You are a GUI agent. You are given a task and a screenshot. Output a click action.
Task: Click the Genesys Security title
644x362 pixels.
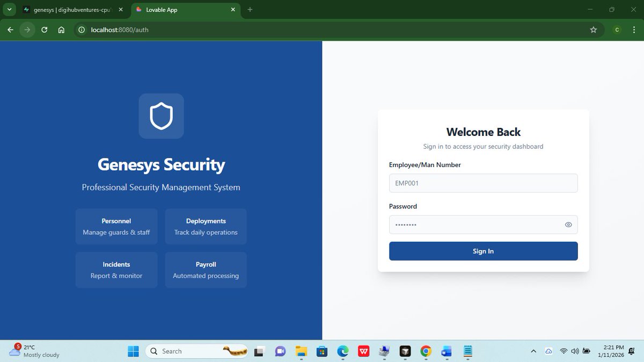pyautogui.click(x=161, y=164)
